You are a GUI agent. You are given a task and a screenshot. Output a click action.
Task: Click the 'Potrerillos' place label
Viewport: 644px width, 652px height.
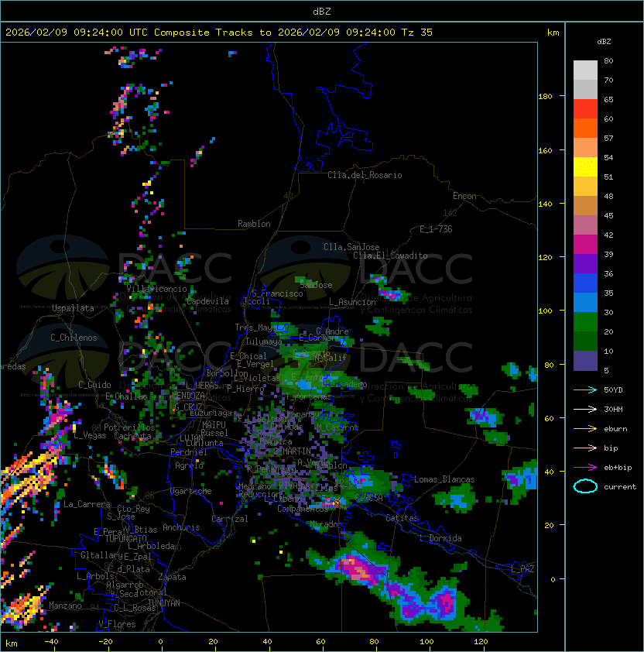tap(129, 427)
